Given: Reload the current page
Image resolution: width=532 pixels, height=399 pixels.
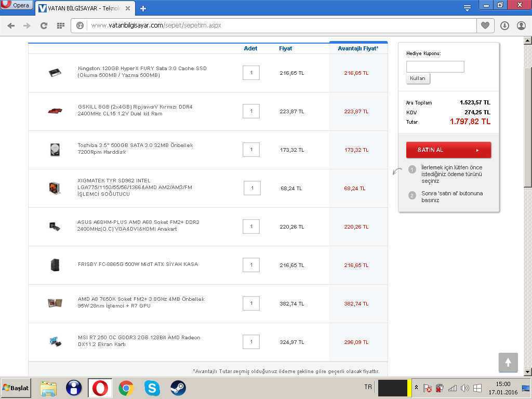Looking at the screenshot, I should point(44,25).
